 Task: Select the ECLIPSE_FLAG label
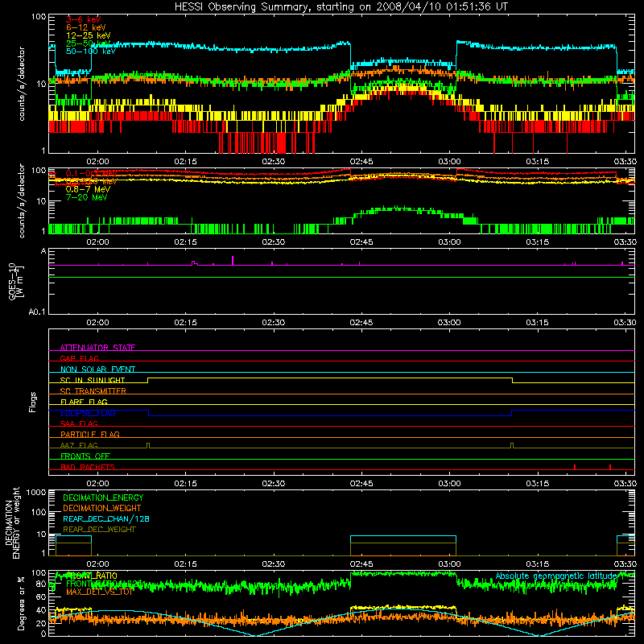coord(88,413)
